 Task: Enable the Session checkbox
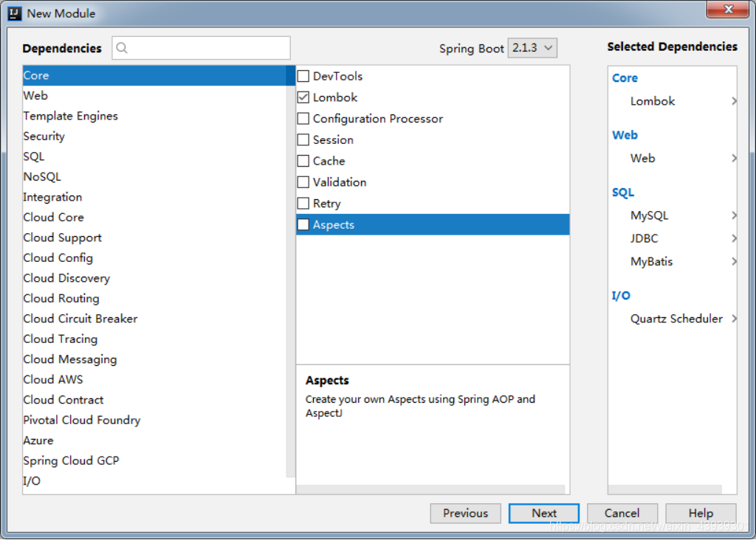pyautogui.click(x=303, y=139)
